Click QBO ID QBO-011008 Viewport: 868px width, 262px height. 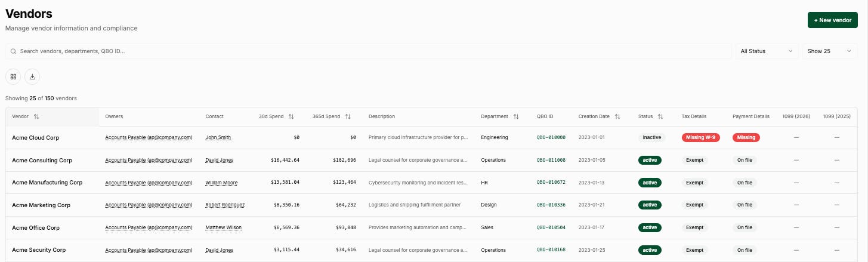(551, 160)
